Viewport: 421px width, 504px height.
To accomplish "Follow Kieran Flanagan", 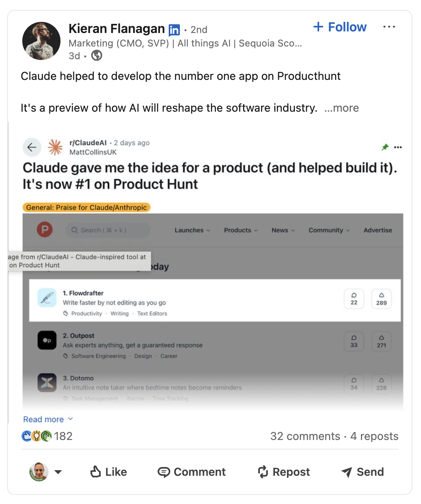I will click(x=340, y=27).
